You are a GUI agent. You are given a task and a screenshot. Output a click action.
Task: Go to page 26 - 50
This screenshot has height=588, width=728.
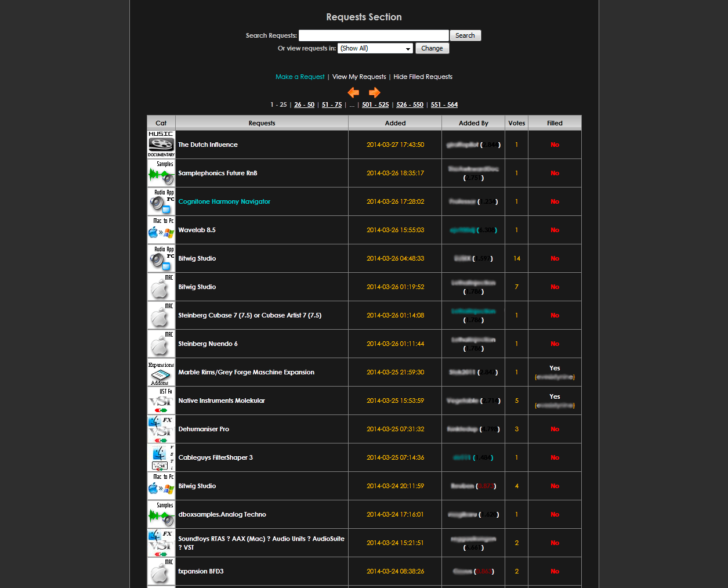(x=304, y=104)
